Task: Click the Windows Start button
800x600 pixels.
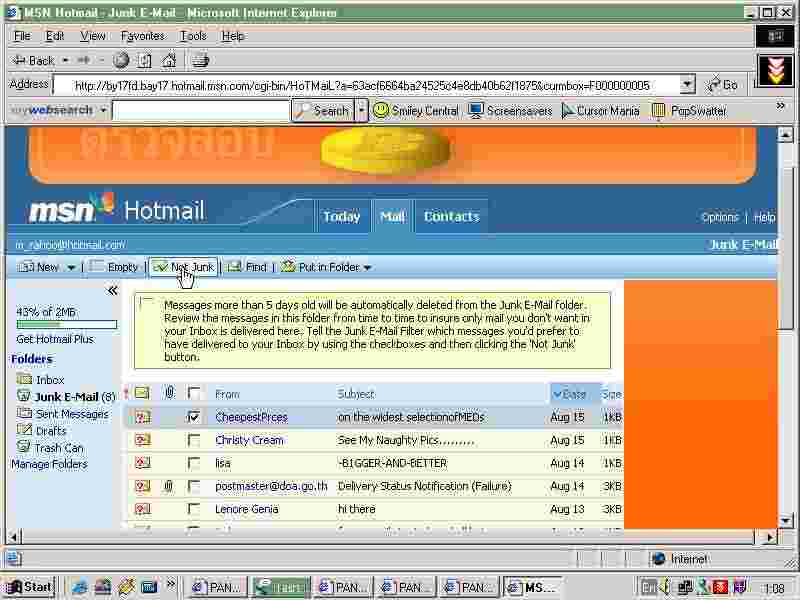Action: (x=29, y=587)
